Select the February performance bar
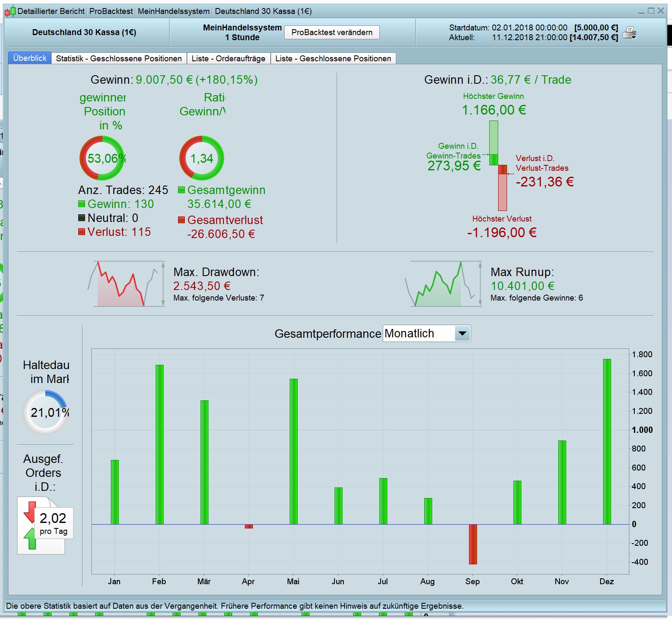Viewport: 672px width, 621px height. click(x=159, y=444)
